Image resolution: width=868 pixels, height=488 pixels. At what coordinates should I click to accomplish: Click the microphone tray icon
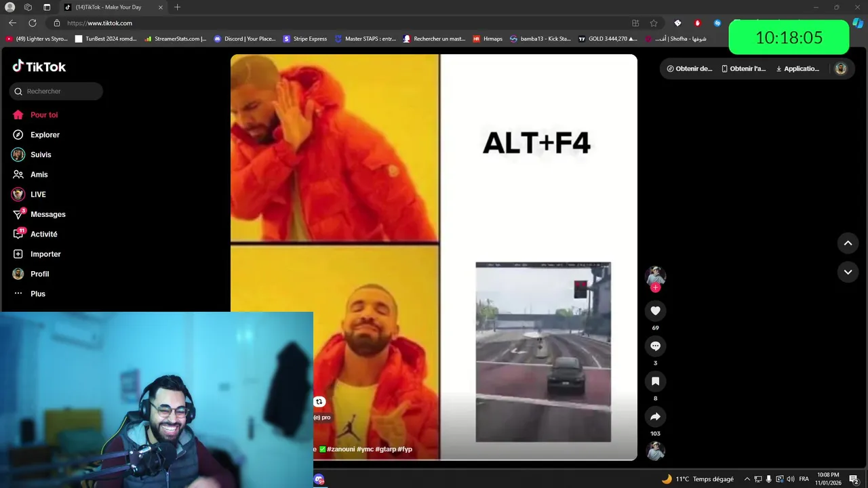[769, 479]
